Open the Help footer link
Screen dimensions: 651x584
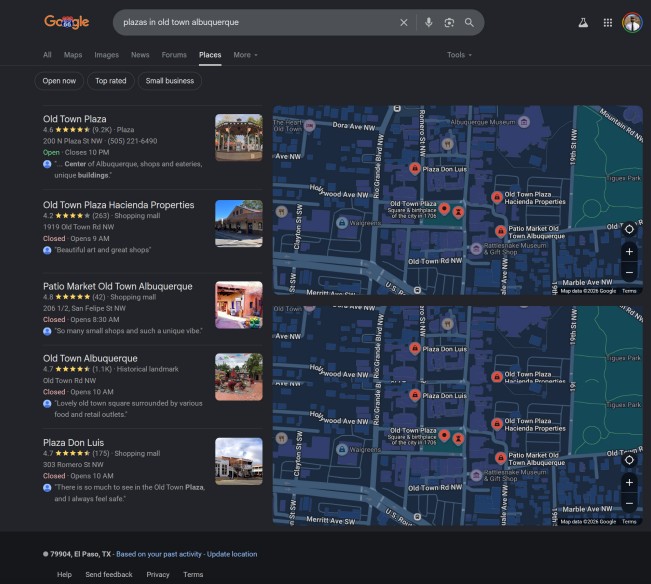[x=64, y=574]
